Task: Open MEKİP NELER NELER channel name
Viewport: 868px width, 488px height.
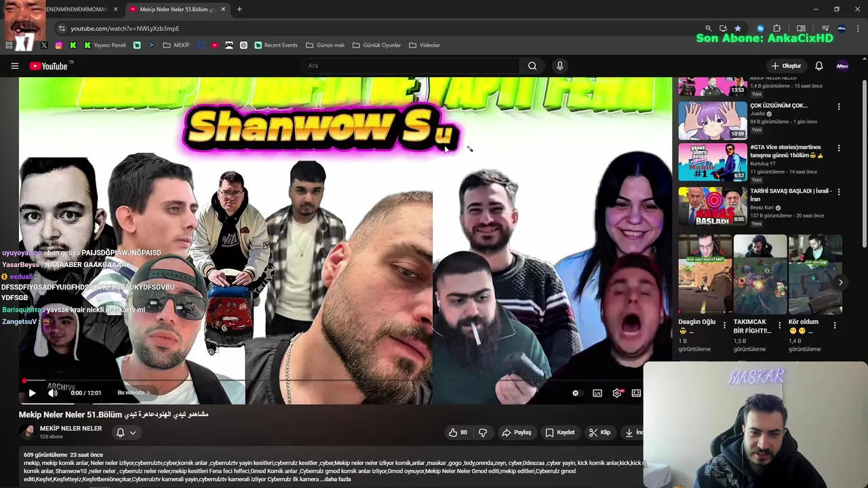Action: pyautogui.click(x=71, y=428)
